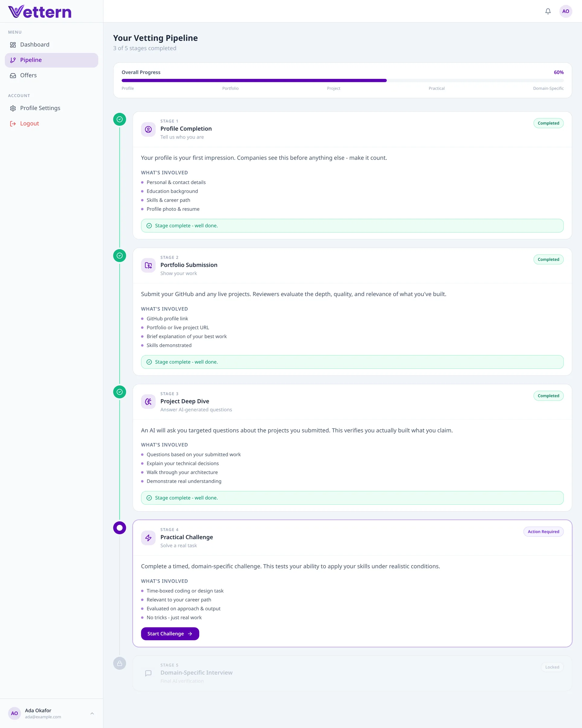
Task: Click check icon in Stage 3 complete banner
Action: pos(149,498)
